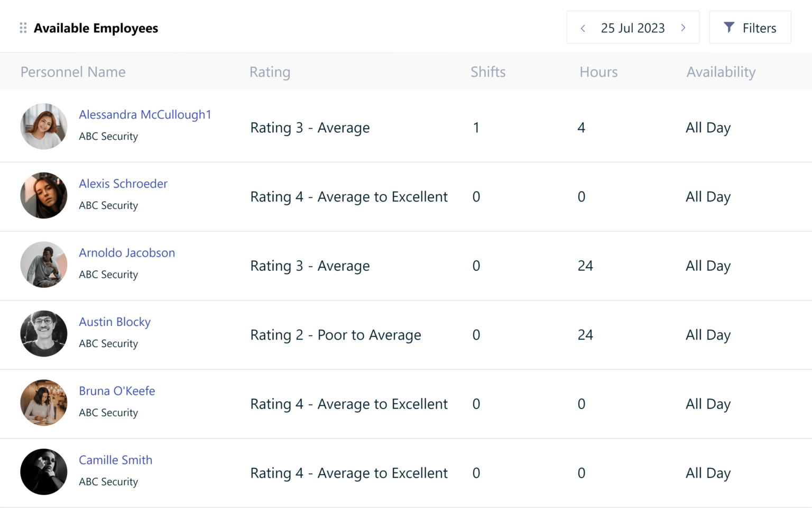Click the drag handle beside Available Employees
This screenshot has width=812, height=508.
pyautogui.click(x=23, y=28)
